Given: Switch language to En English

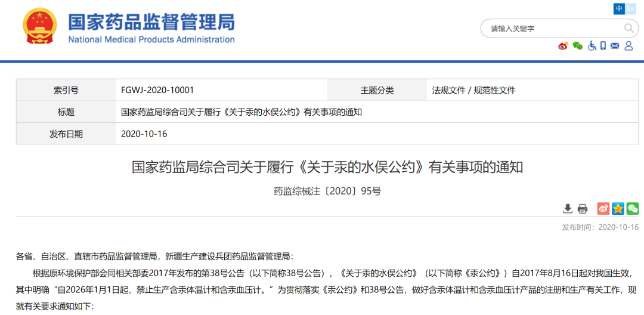Looking at the screenshot, I should [630, 8].
